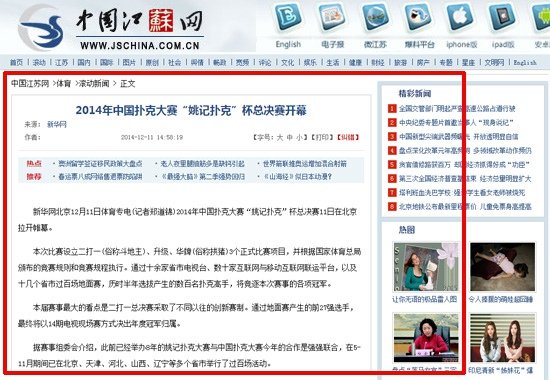550x380 pixels.
Task: Open the 电子报 newspaper icon
Action: click(332, 16)
